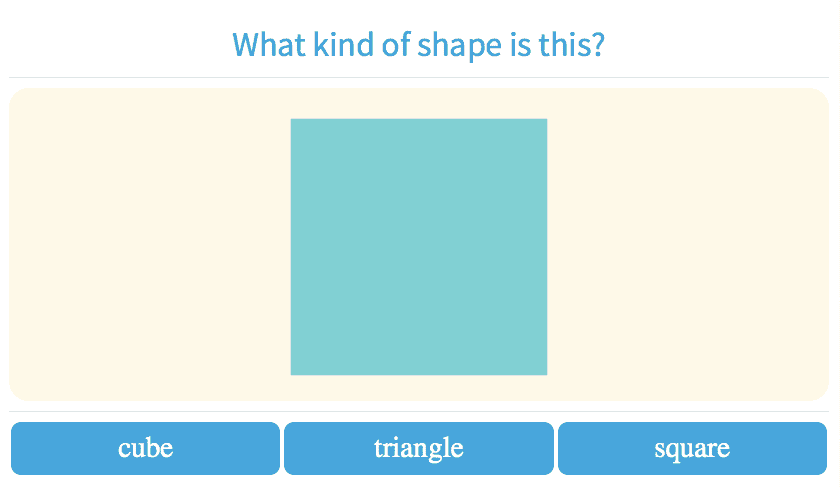Click the colored shape in the panel
The image size is (840, 501).
(418, 246)
